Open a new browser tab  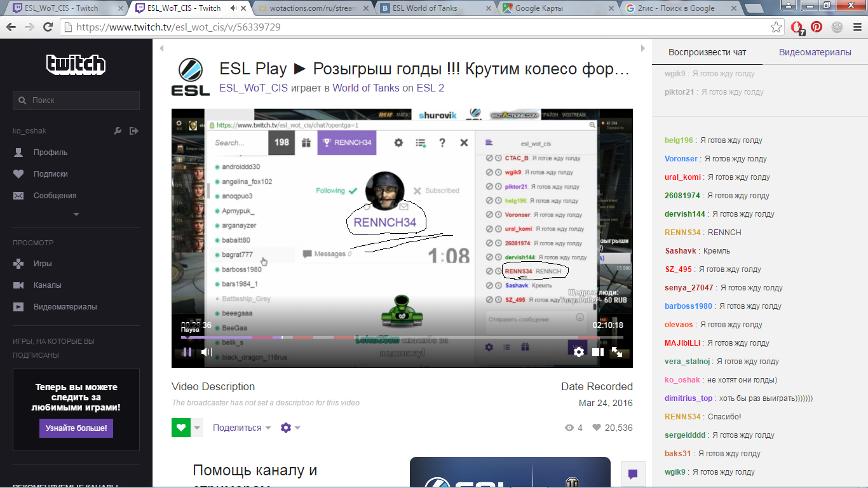click(x=754, y=8)
